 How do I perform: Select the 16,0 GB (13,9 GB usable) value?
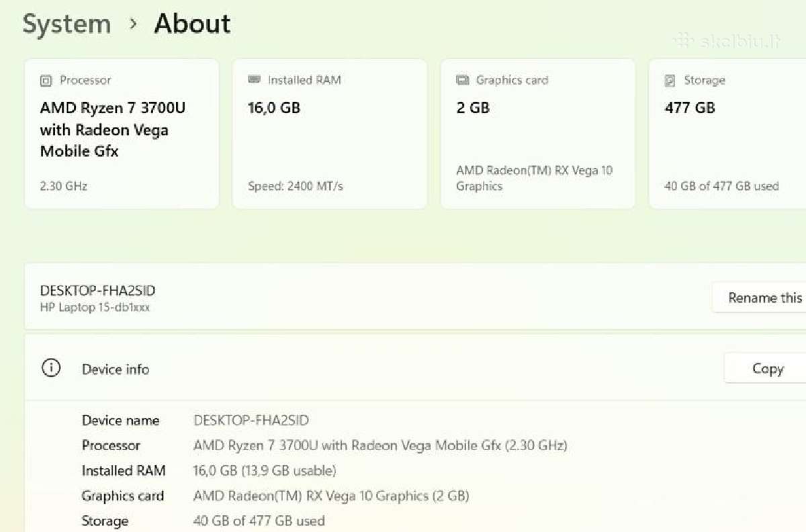(265, 471)
